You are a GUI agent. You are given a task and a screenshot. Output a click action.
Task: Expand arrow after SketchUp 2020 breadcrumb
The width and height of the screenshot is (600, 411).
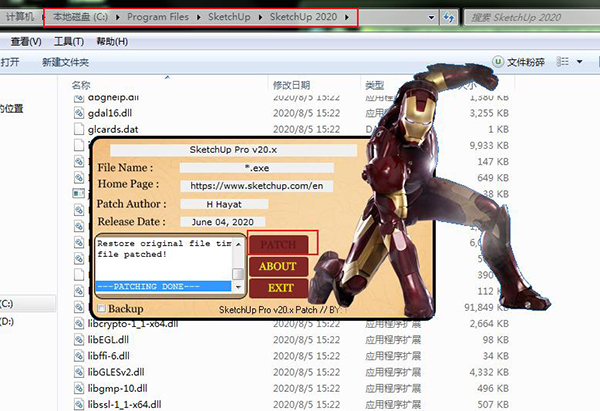click(x=347, y=17)
